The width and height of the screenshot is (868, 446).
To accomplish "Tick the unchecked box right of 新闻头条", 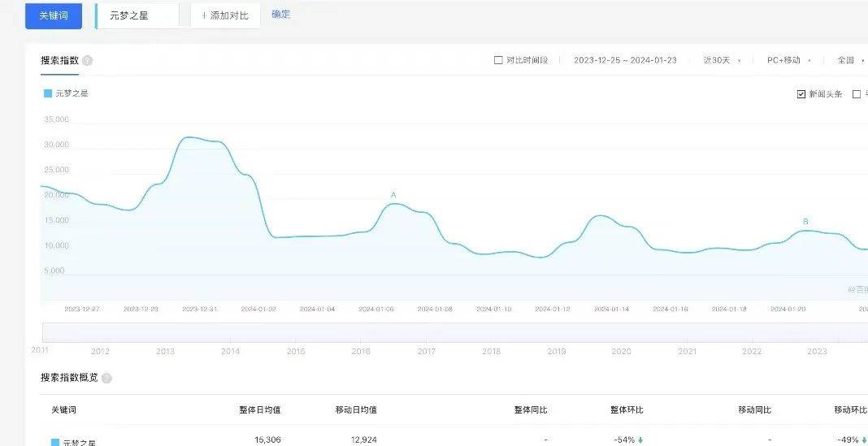I will point(857,94).
